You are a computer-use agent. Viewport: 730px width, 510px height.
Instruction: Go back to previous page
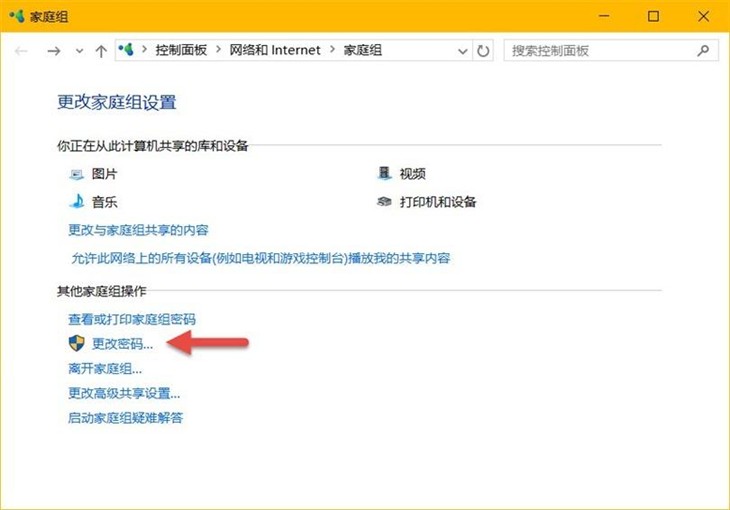pos(22,50)
